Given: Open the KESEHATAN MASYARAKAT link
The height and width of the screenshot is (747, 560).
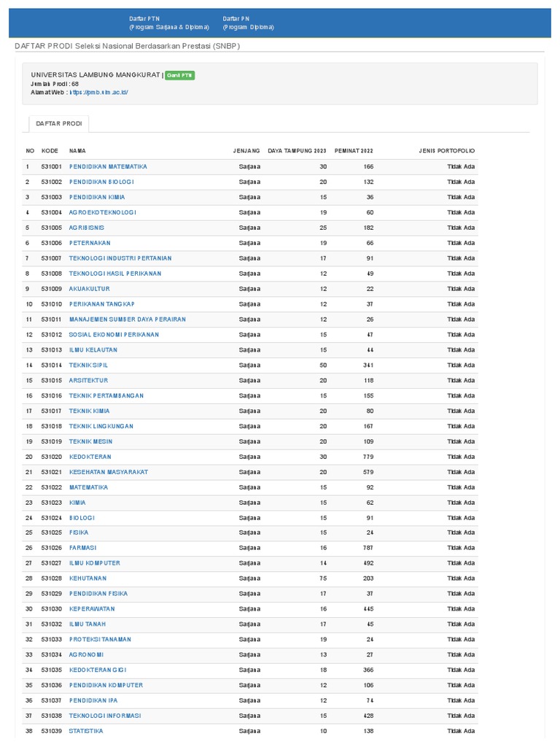Looking at the screenshot, I should [x=103, y=472].
